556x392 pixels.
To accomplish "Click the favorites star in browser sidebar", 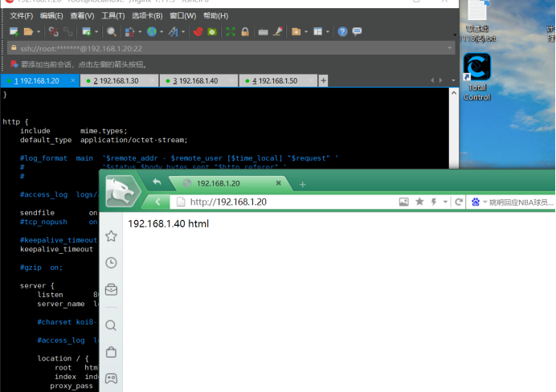I will tap(111, 236).
